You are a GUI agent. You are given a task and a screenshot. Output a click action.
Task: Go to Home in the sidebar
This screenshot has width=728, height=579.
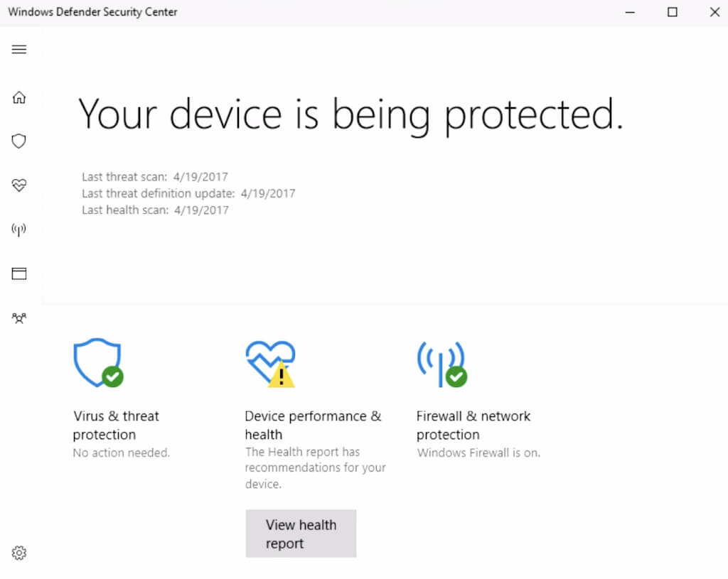(x=19, y=97)
